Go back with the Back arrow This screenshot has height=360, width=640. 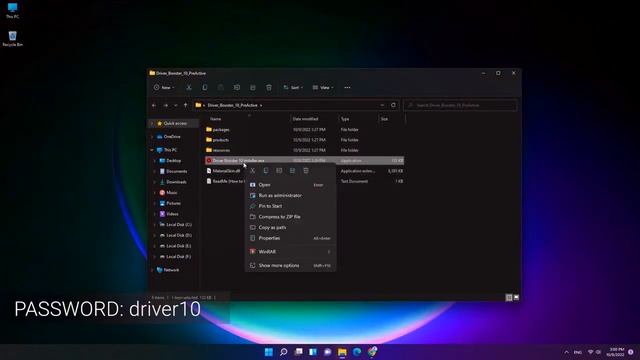[x=154, y=105]
